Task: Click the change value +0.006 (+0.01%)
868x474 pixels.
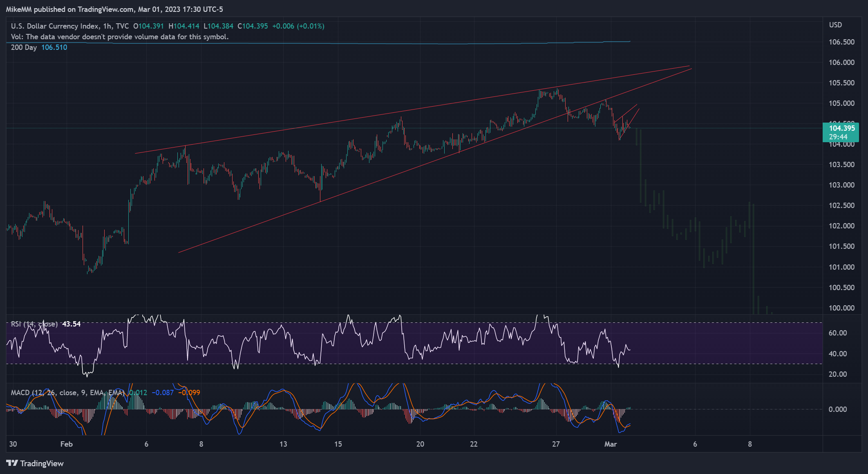Action: click(298, 26)
